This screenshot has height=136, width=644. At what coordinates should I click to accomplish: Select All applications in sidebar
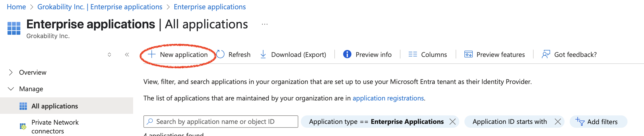click(x=67, y=106)
